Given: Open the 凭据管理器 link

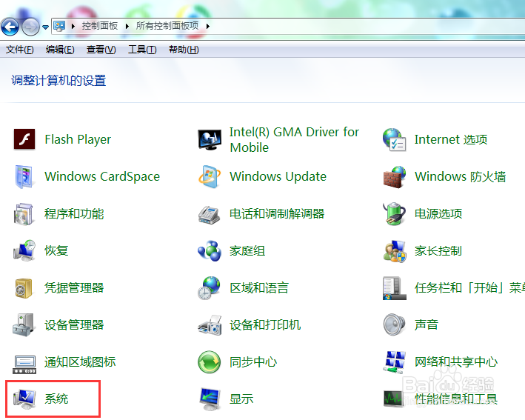Looking at the screenshot, I should tap(74, 288).
